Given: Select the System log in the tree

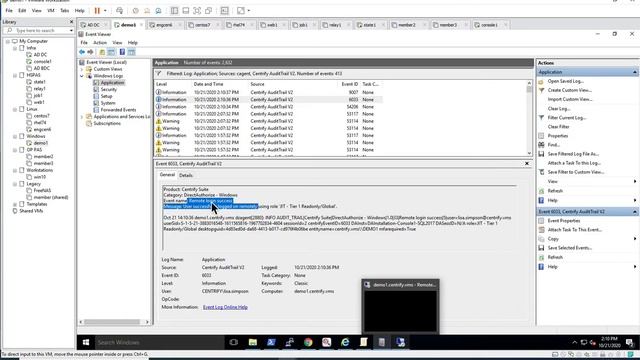Looking at the screenshot, I should click(108, 103).
